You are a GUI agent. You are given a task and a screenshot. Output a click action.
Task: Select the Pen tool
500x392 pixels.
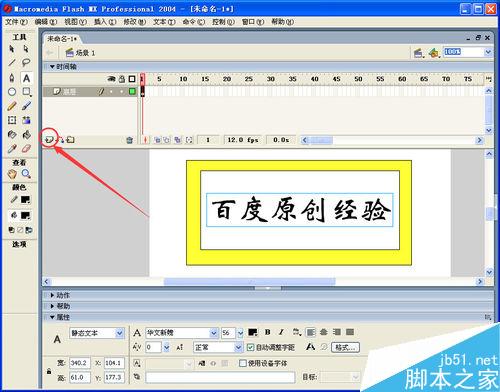pos(12,78)
